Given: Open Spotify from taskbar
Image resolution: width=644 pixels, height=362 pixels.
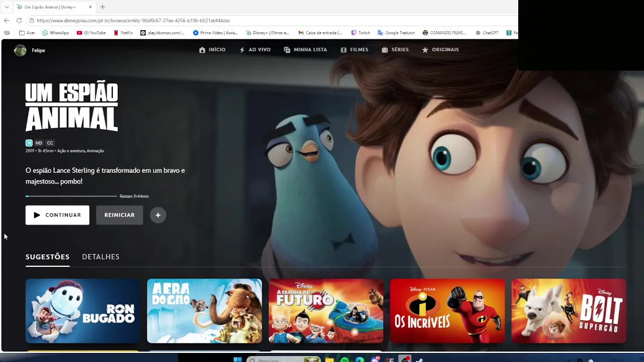Looking at the screenshot, I should 345,360.
